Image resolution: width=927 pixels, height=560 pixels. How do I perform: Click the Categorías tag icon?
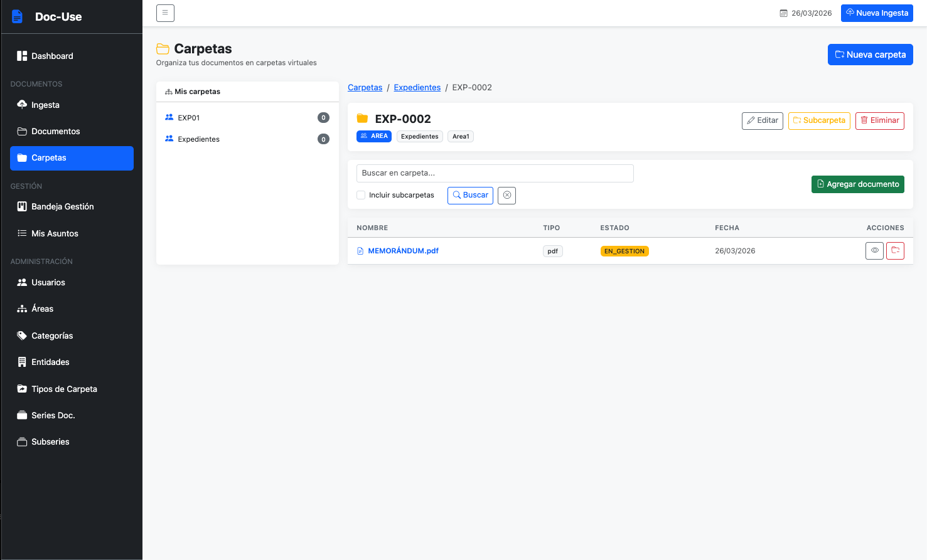click(x=21, y=335)
